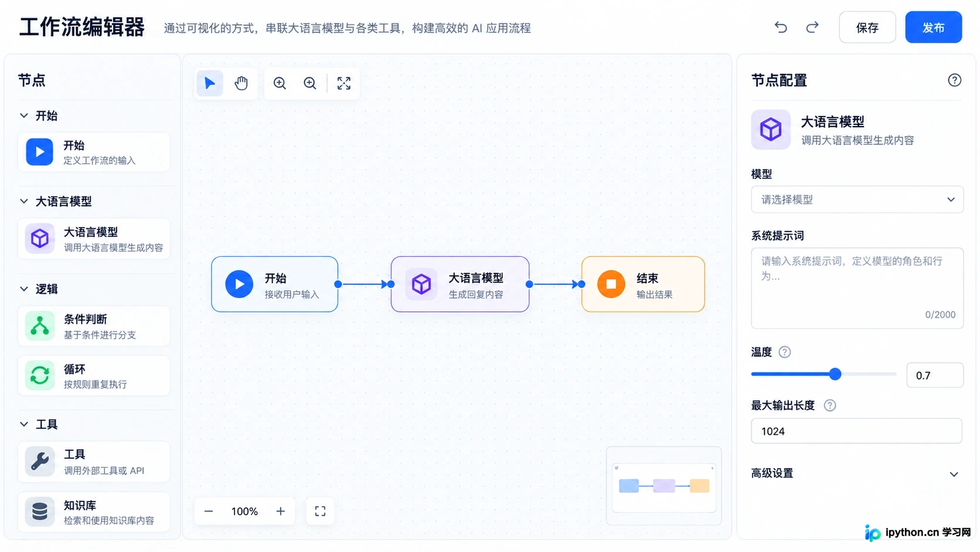980x552 pixels.
Task: Click the 发布 button
Action: (933, 27)
